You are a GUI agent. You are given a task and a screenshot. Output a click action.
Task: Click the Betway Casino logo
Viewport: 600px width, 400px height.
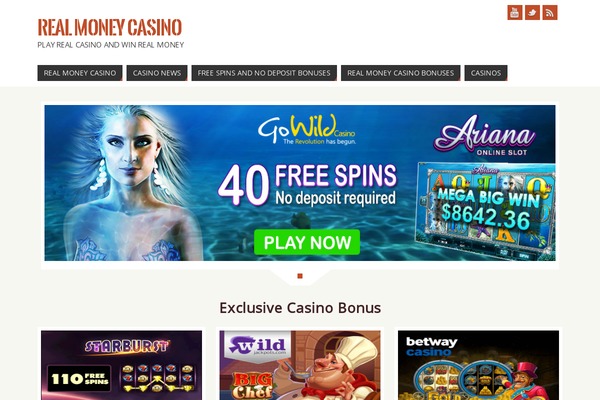tap(431, 346)
